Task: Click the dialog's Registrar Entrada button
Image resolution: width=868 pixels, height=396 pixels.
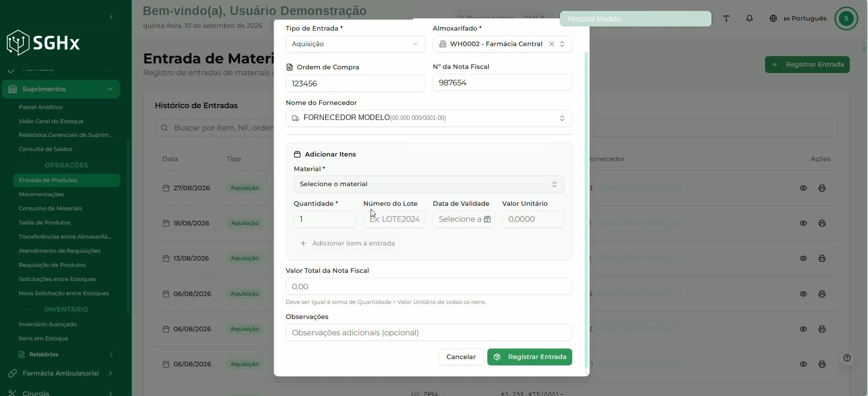Action: click(529, 357)
